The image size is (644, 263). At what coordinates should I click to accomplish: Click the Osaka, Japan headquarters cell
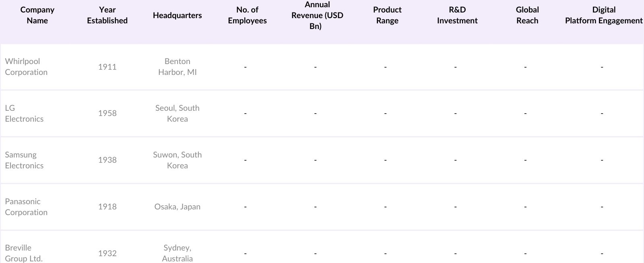point(177,207)
